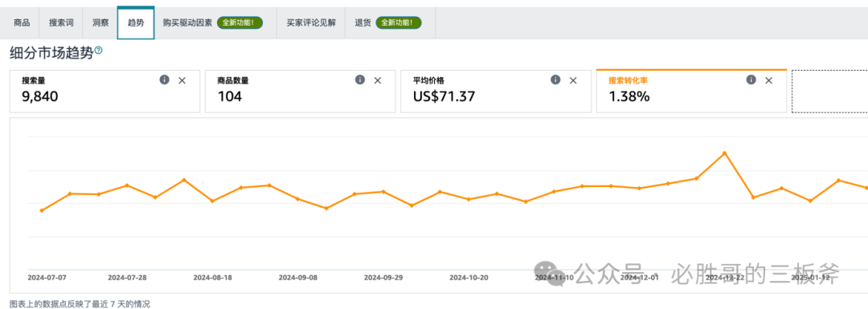Screen dimensions: 868x309
Task: Select the 趋势 tab
Action: tap(136, 22)
